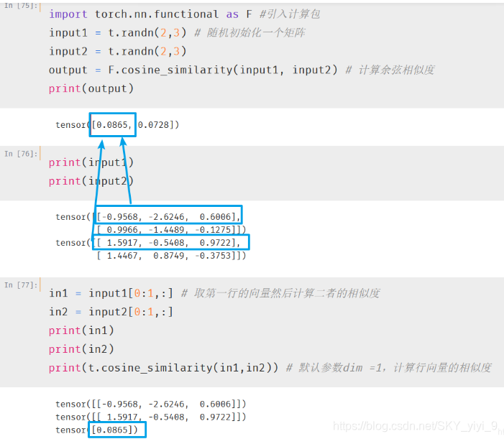Select the 'In [76]:' cell prompt
The height and width of the screenshot is (439, 504).
pos(21,154)
